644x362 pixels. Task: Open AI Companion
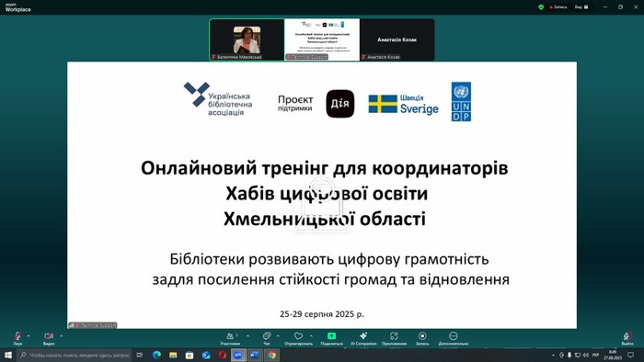(x=363, y=338)
